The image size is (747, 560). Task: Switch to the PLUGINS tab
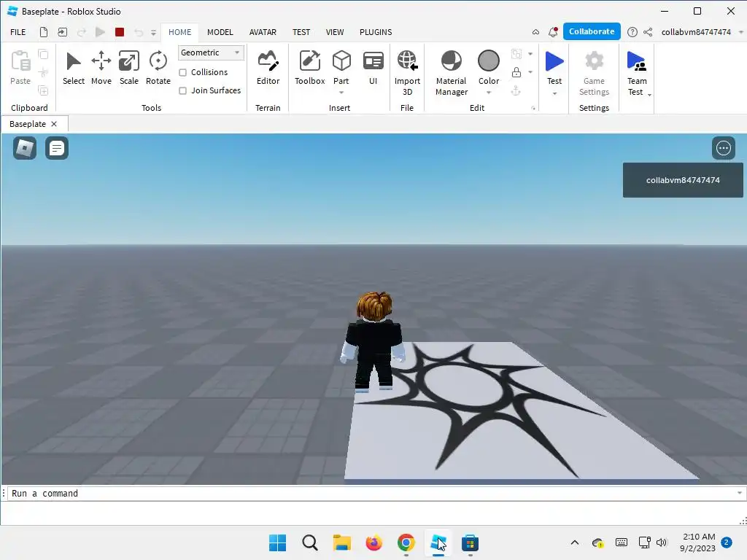(376, 32)
